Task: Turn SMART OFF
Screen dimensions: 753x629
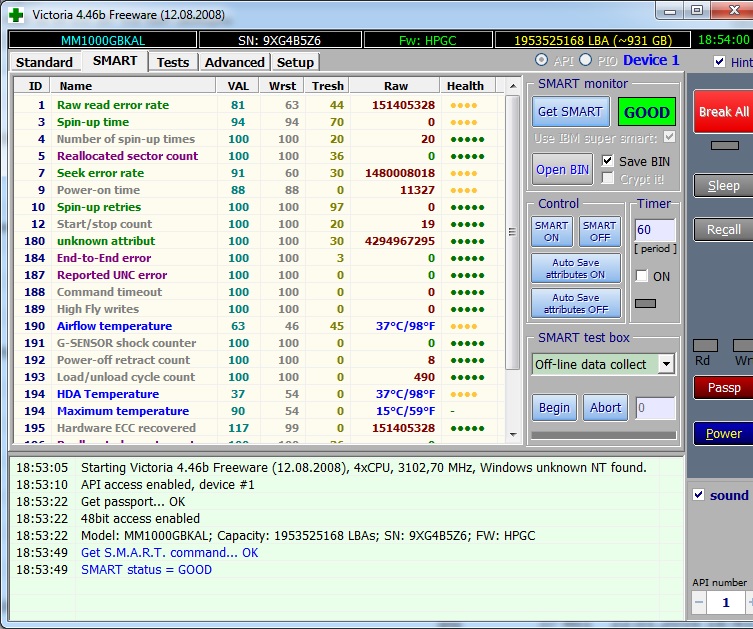Action: click(x=600, y=231)
